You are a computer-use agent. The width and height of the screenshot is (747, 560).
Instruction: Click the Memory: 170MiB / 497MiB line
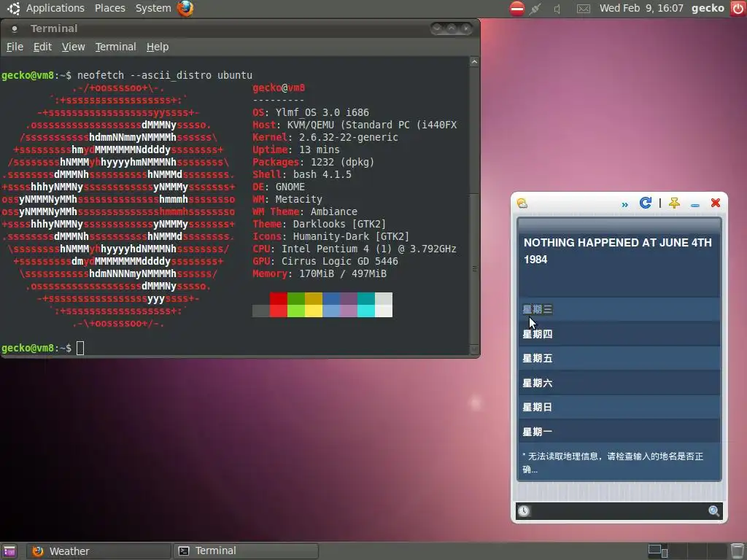point(320,273)
